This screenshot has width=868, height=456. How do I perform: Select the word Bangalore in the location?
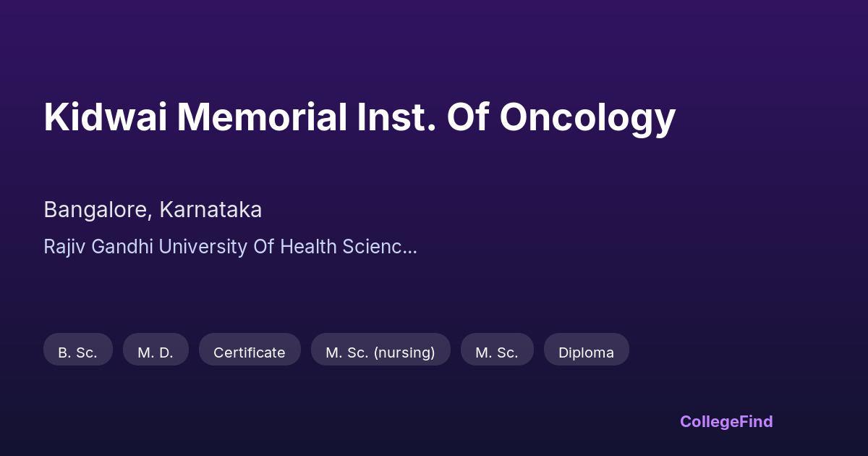[98, 210]
